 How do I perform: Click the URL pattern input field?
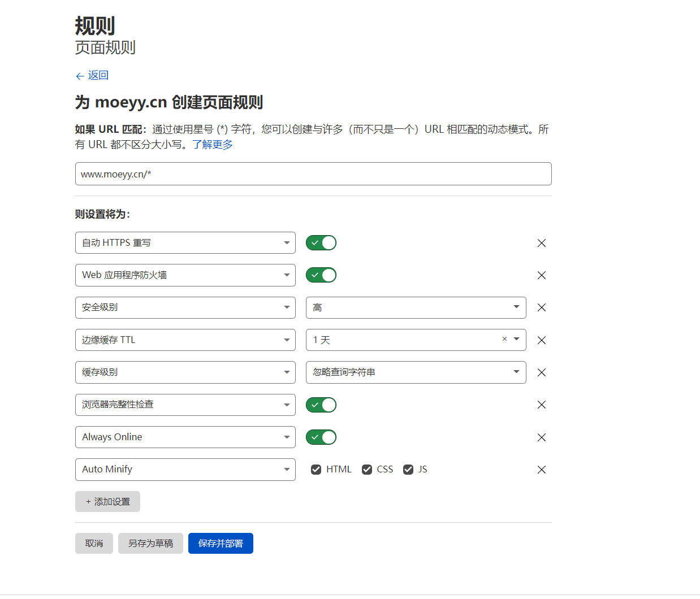click(x=313, y=174)
